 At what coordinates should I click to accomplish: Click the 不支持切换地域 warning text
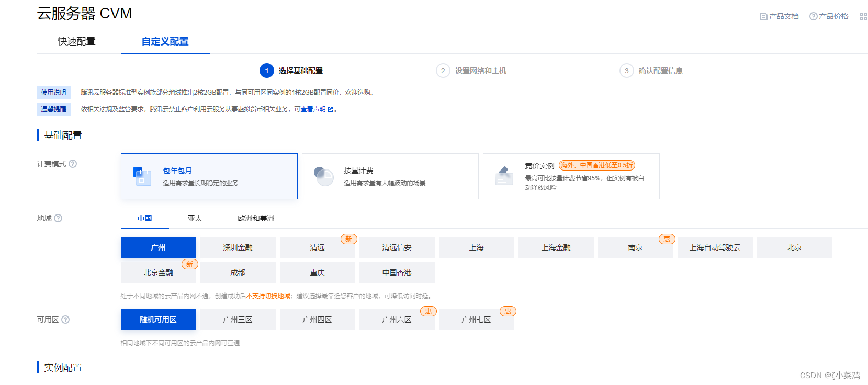click(x=268, y=296)
